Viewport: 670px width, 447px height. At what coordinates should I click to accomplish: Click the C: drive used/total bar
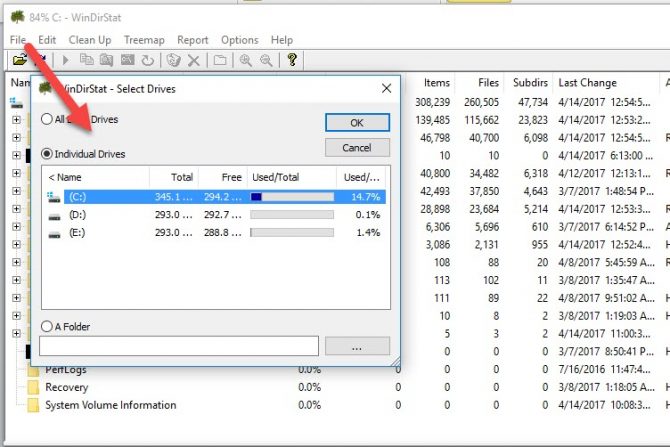(x=292, y=197)
